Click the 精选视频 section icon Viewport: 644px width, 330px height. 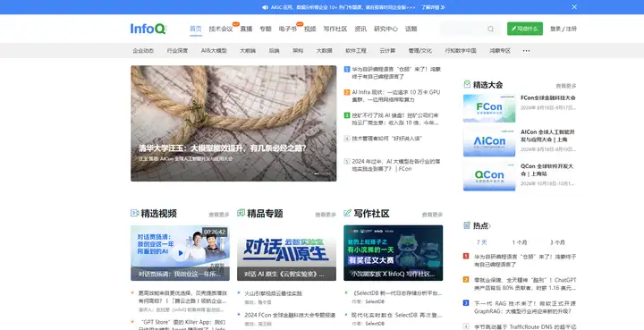pos(135,213)
